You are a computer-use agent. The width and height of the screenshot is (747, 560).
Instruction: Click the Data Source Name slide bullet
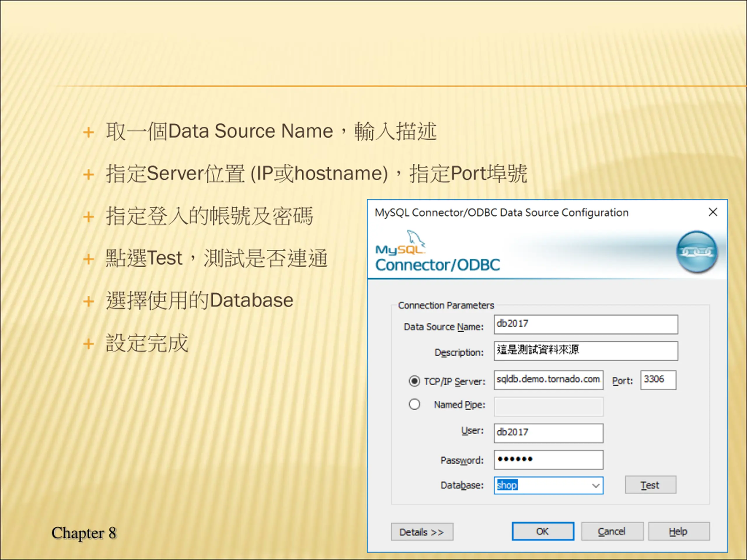tap(271, 131)
